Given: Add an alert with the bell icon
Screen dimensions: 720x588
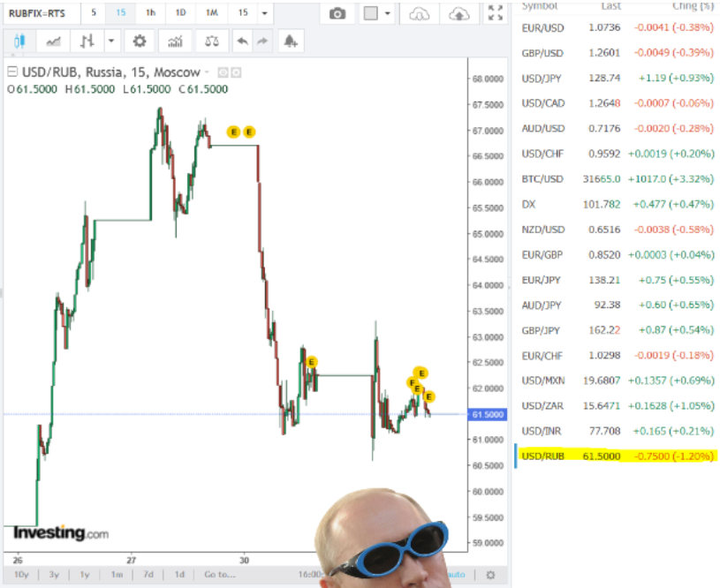Looking at the screenshot, I should [290, 41].
